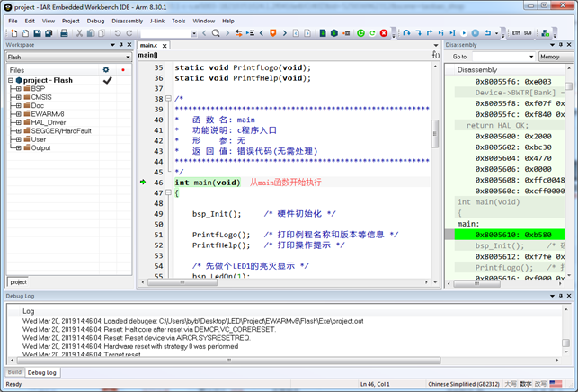Switch to the Build tab
The height and width of the screenshot is (392, 578).
click(x=14, y=372)
